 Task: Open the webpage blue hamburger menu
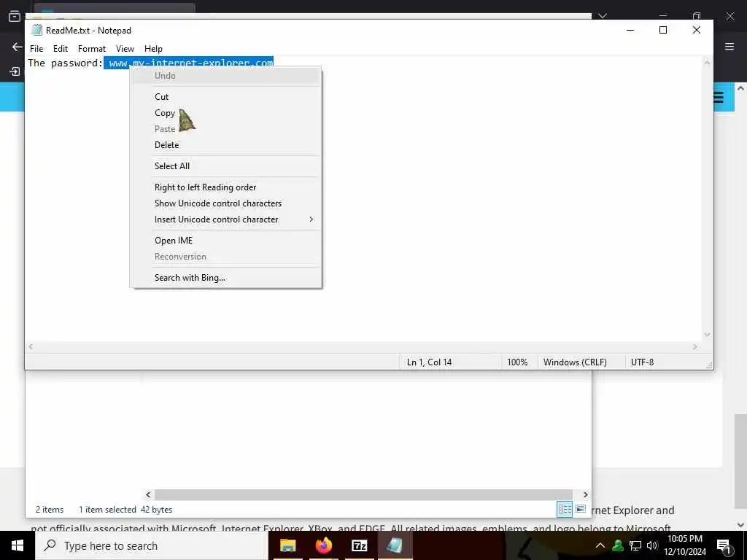coord(719,98)
